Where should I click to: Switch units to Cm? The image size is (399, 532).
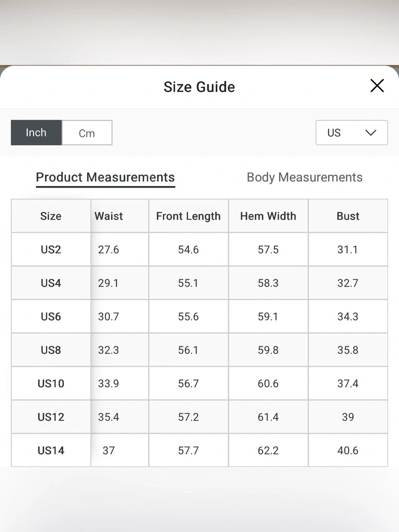tap(87, 133)
